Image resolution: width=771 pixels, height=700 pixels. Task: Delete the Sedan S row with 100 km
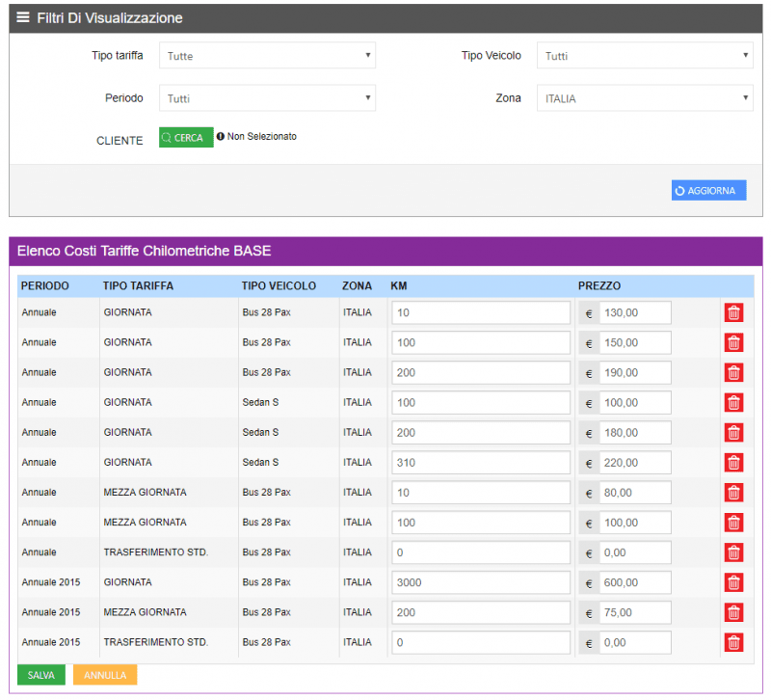[733, 403]
